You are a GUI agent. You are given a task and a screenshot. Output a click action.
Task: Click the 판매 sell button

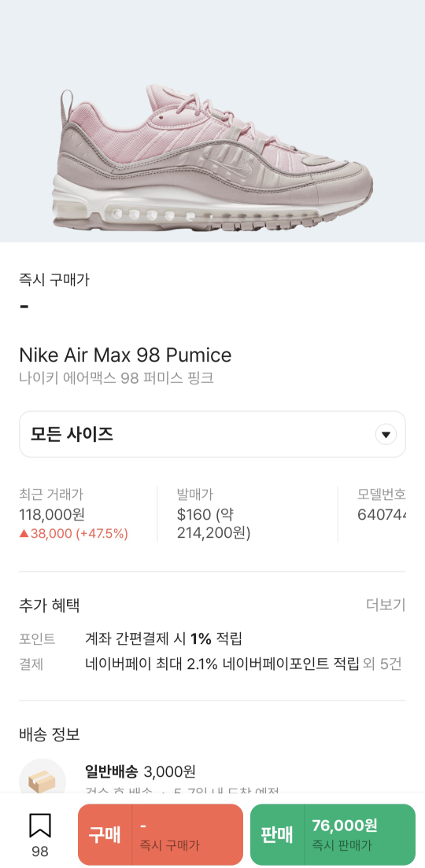pyautogui.click(x=332, y=835)
